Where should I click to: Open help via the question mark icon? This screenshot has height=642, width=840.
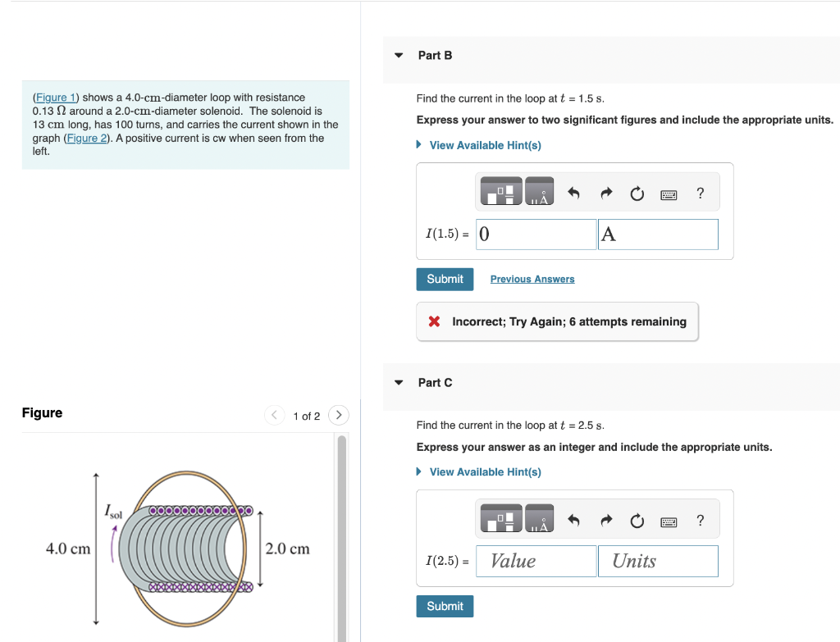(700, 194)
